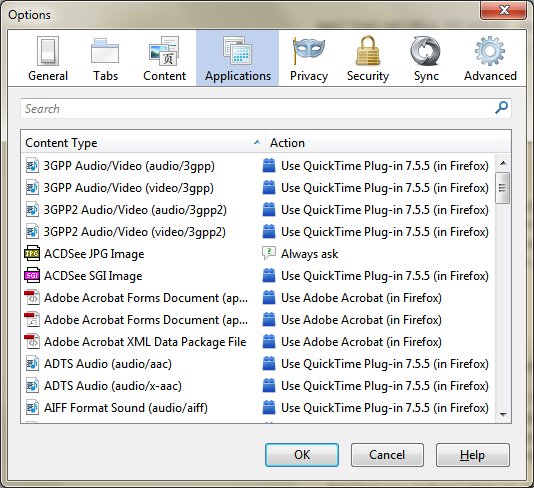
Task: Click plugin icon in Acrobat XML Data Package row
Action: point(269,342)
